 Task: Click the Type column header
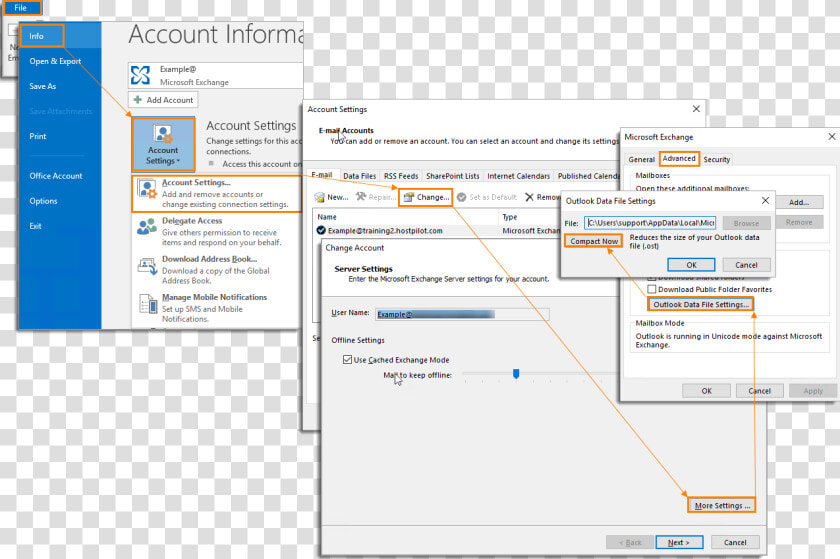(x=530, y=217)
